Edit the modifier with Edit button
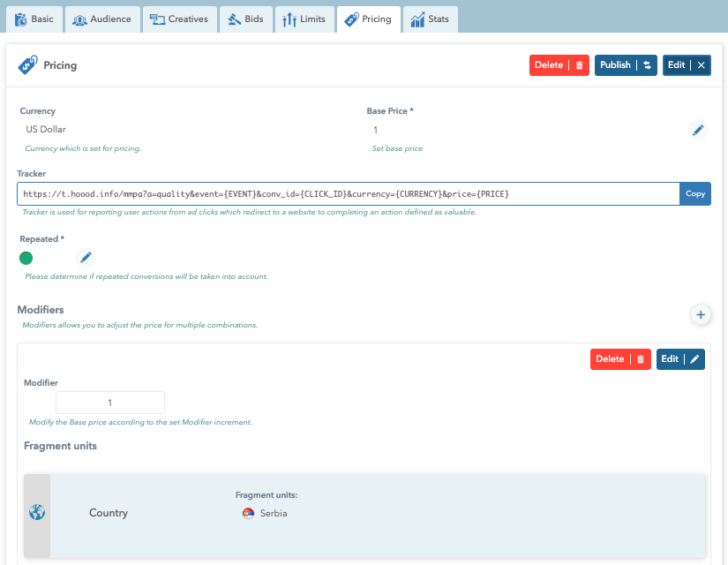This screenshot has height=565, width=728. tap(679, 359)
